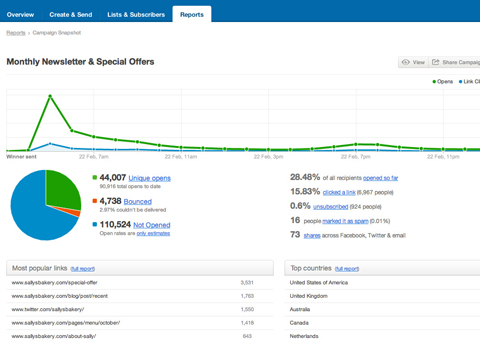Click the View button with eye icon
The image size is (480, 360).
click(413, 62)
